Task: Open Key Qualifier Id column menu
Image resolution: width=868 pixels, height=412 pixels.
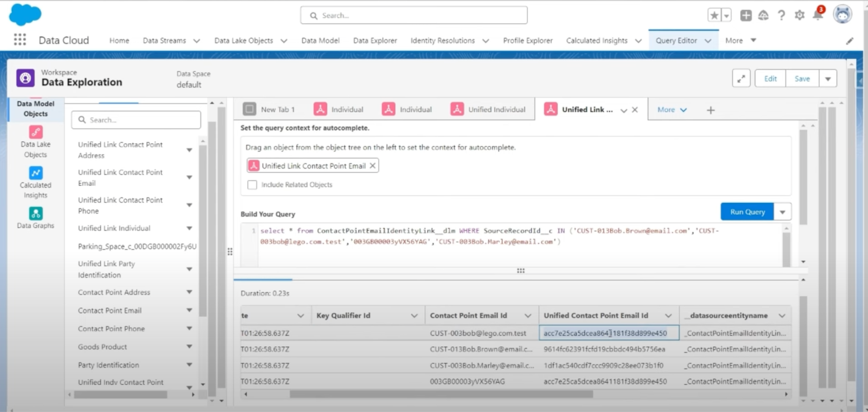Action: tap(414, 315)
